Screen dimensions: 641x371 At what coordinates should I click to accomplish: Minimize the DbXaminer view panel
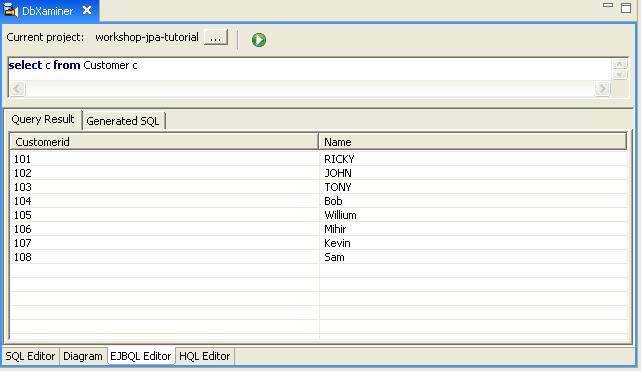[608, 5]
